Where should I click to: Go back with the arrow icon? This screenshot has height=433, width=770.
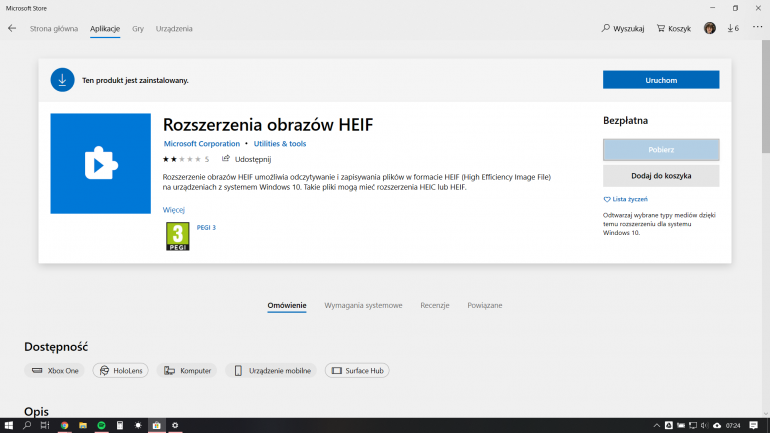pyautogui.click(x=12, y=28)
